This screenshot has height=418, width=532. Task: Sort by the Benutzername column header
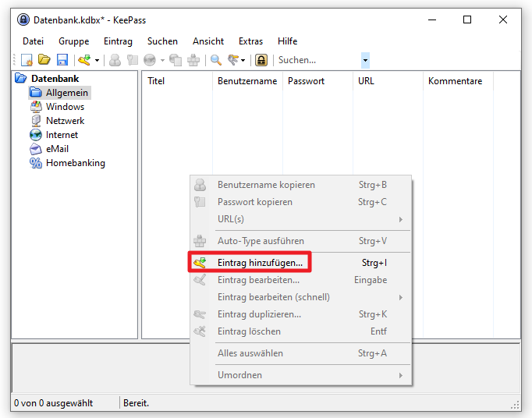point(247,81)
